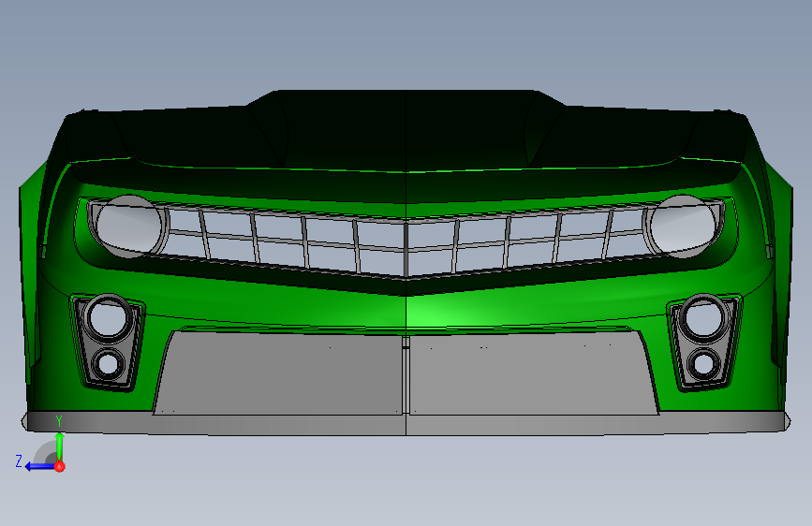The image size is (812, 526).
Task: Select the left gray lower air dam panel
Action: pyautogui.click(x=278, y=373)
